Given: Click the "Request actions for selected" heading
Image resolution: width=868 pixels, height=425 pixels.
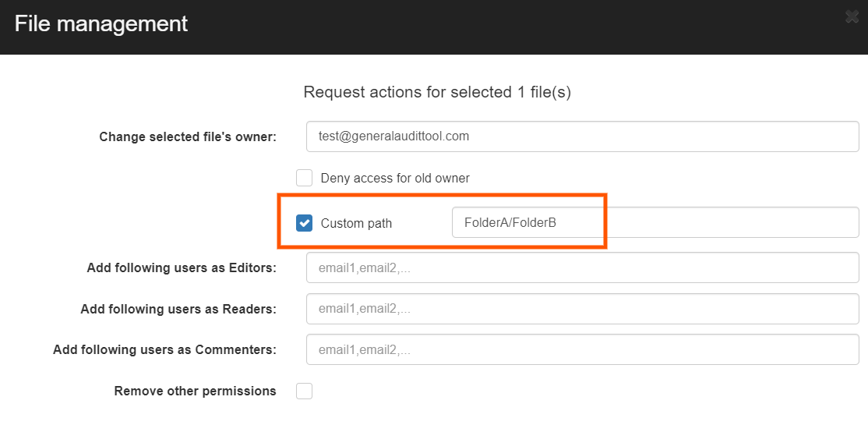Looking at the screenshot, I should click(x=437, y=92).
